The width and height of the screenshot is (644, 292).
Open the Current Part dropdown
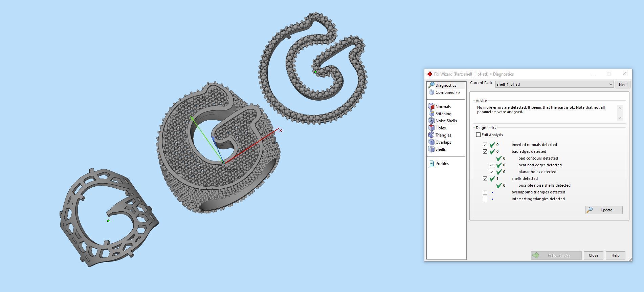click(554, 84)
